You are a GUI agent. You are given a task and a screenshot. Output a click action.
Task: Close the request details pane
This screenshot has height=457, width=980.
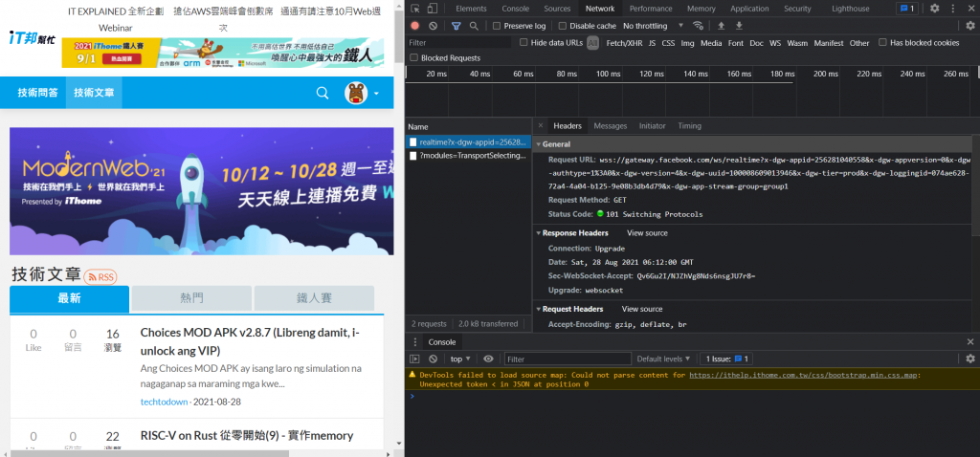(541, 125)
